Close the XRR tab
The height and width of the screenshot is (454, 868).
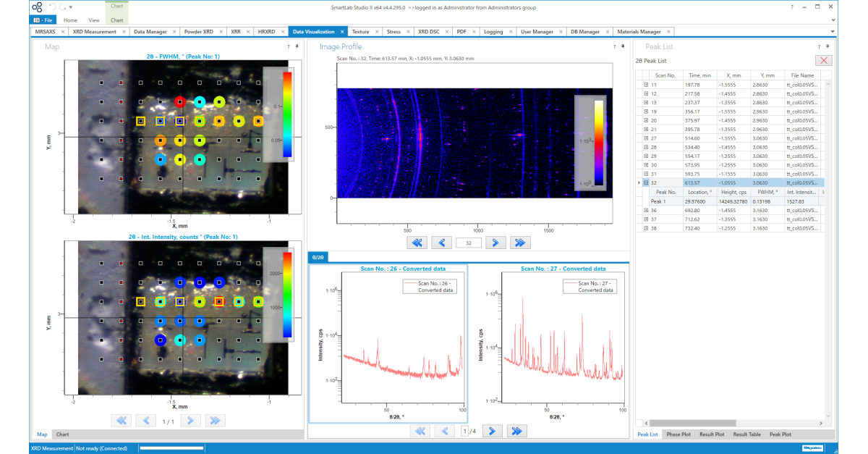[247, 32]
